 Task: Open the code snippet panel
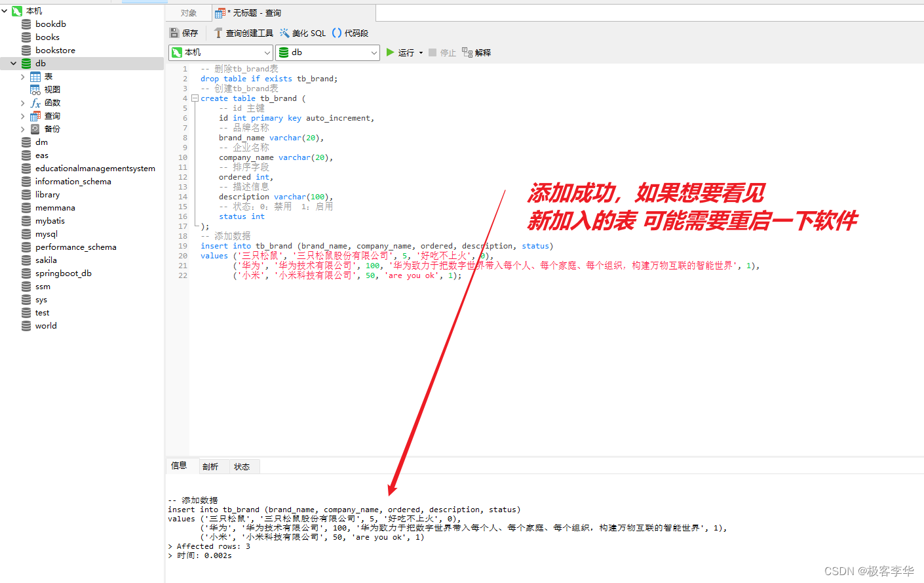pyautogui.click(x=351, y=33)
